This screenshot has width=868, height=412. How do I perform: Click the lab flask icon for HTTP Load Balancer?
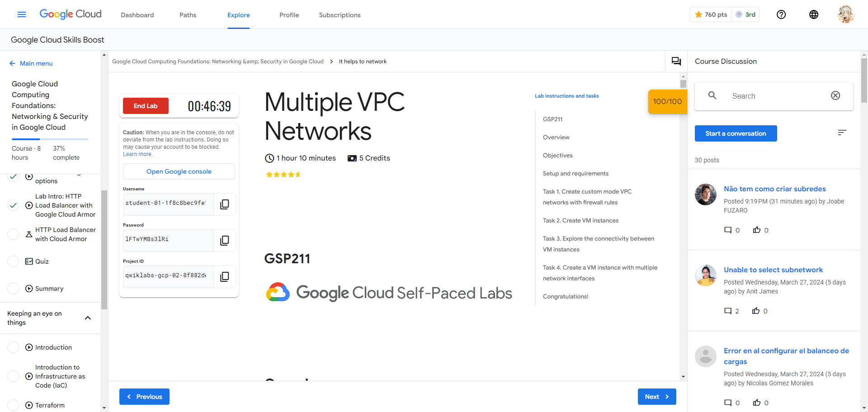pos(29,234)
